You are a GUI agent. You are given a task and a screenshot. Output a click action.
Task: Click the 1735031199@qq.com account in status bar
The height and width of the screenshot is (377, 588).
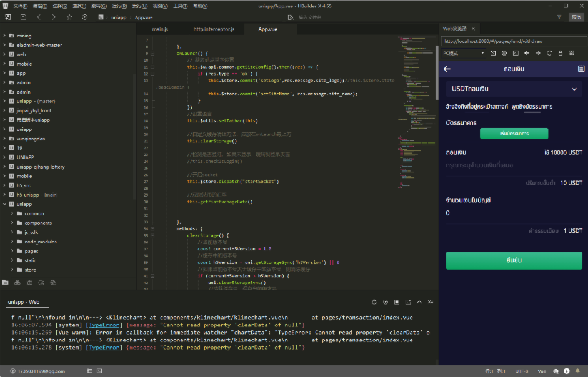click(x=37, y=371)
